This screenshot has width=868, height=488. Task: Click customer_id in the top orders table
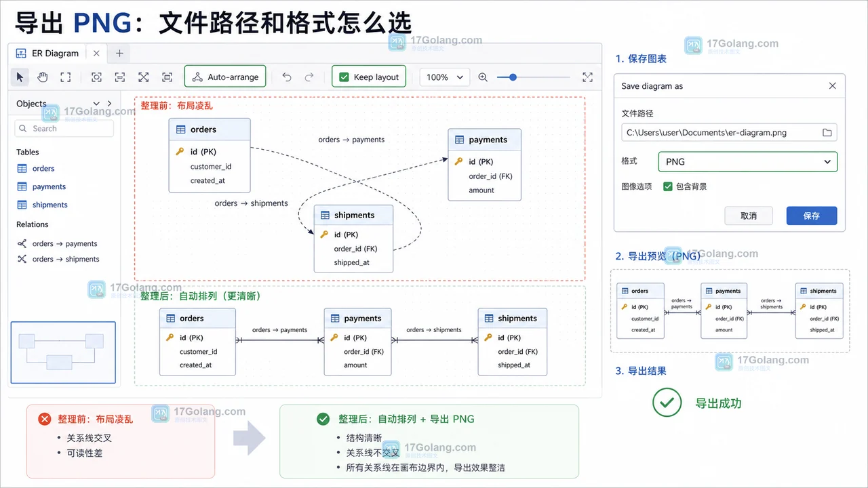pyautogui.click(x=211, y=167)
